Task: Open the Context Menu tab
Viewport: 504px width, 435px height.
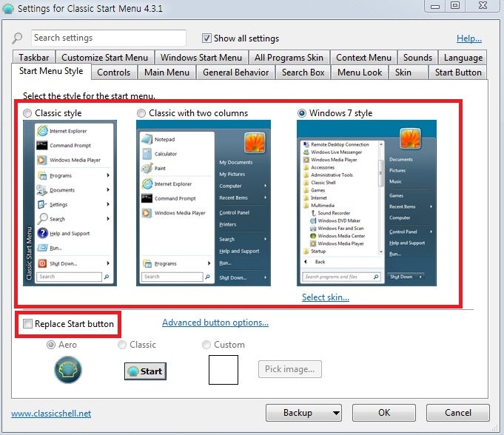Action: (x=364, y=57)
